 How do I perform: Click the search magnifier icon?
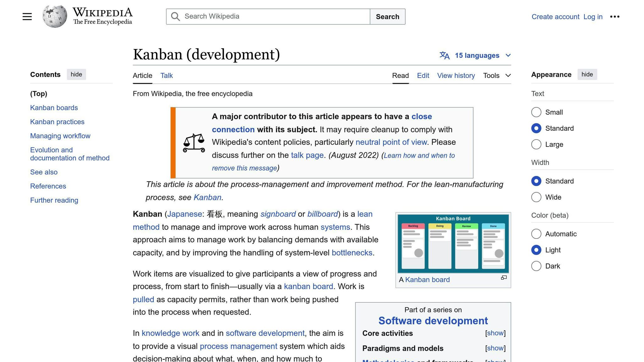tap(175, 16)
